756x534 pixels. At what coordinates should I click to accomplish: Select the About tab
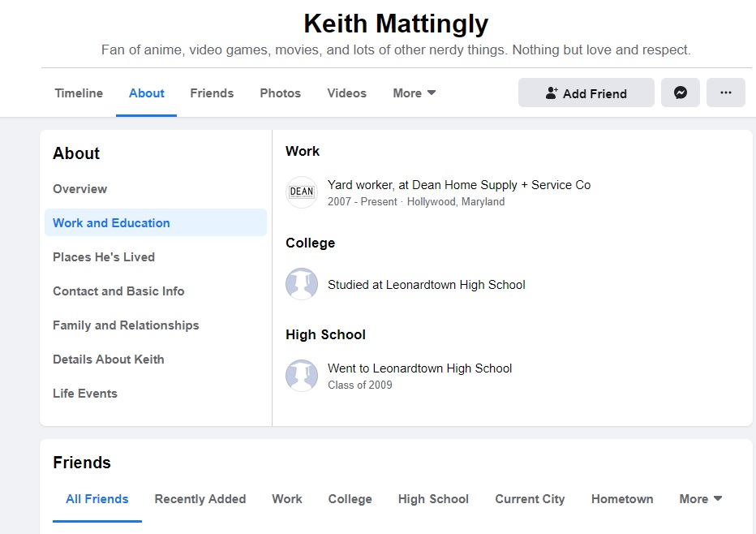[x=147, y=93]
